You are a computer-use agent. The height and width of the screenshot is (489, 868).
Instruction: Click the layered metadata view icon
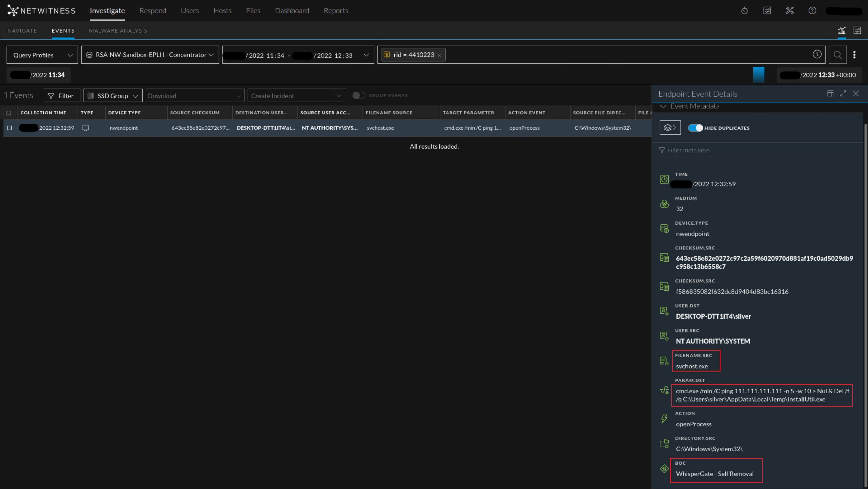pos(670,128)
